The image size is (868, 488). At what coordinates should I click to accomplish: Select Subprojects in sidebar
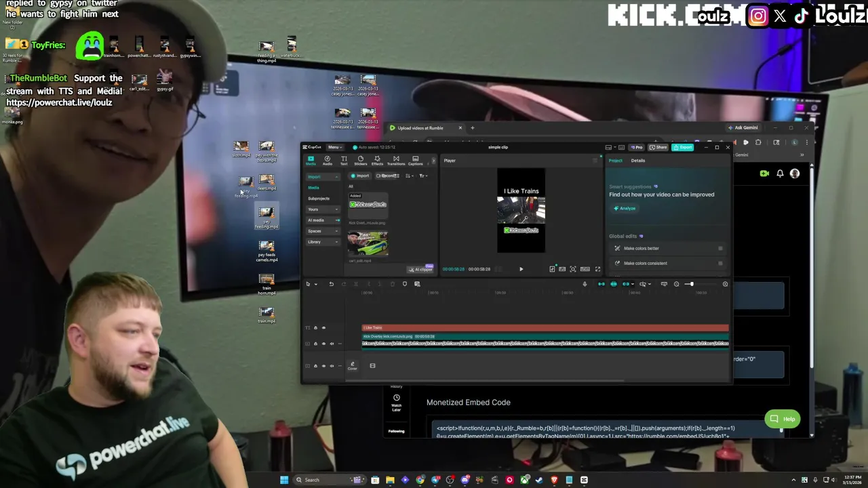point(319,199)
